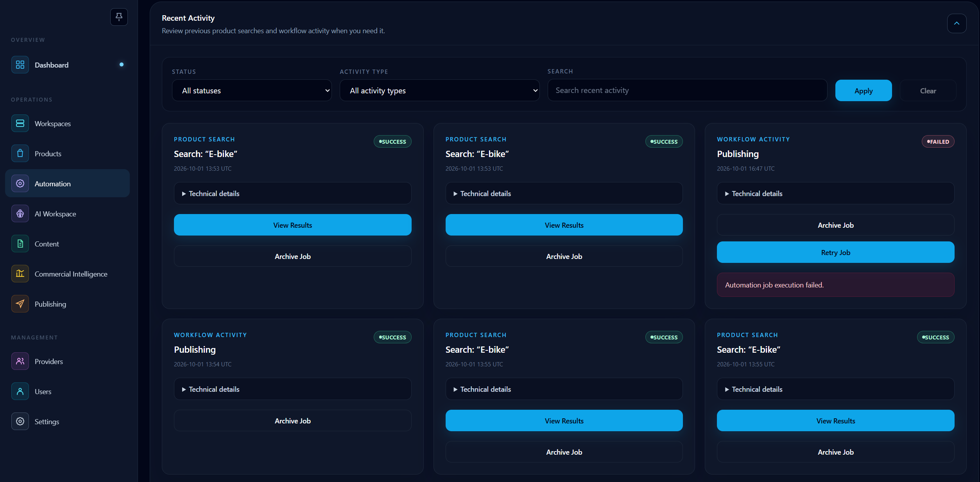Apply the activity filters
Screen dimensions: 980x482
[864, 91]
